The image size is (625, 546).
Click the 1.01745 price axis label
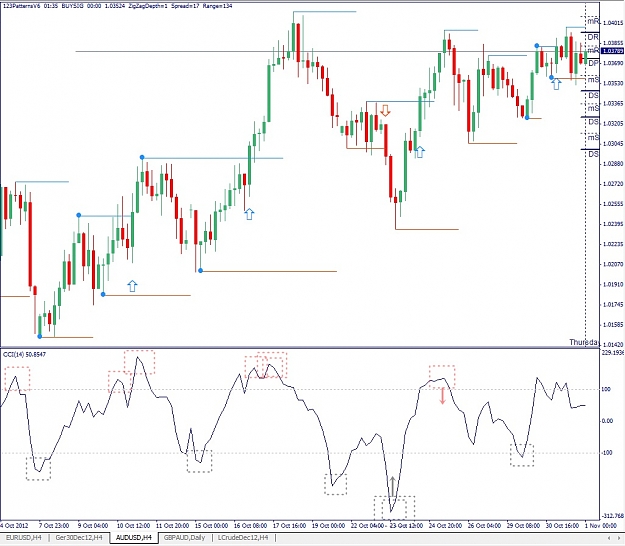point(613,304)
